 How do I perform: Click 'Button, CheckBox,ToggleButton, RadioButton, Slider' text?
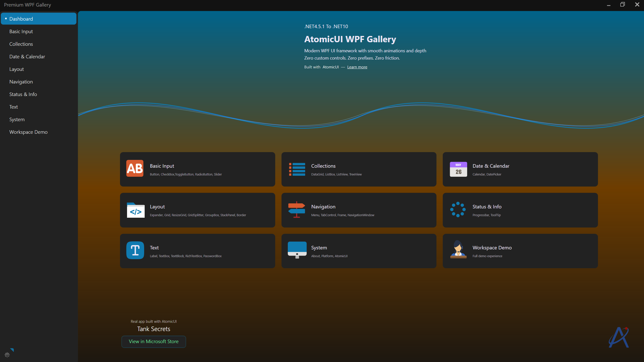(186, 174)
